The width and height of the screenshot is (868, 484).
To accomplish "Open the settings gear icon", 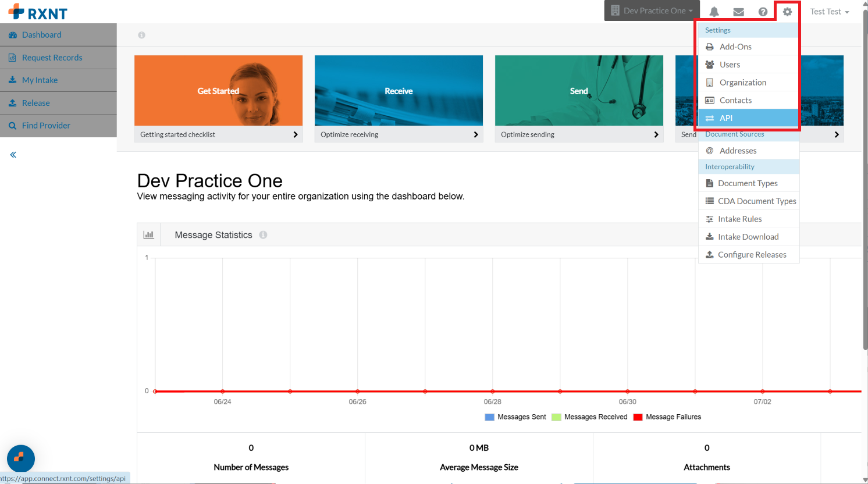I will pos(787,12).
